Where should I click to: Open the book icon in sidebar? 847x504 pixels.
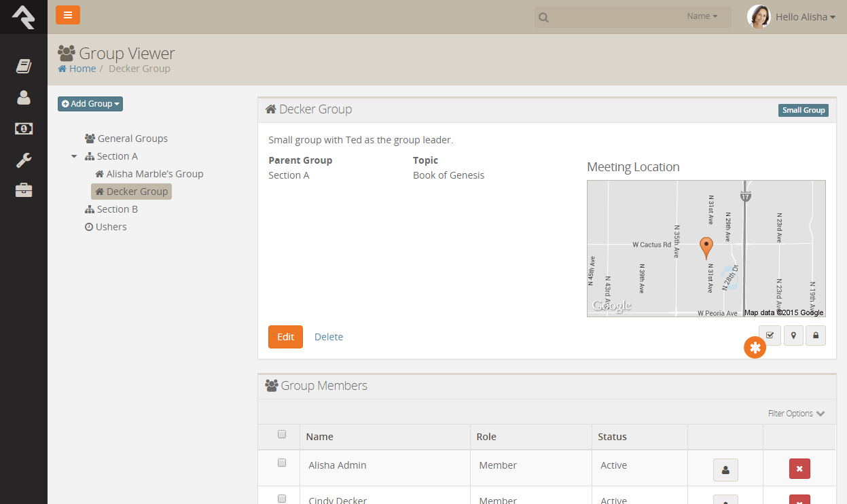[24, 66]
